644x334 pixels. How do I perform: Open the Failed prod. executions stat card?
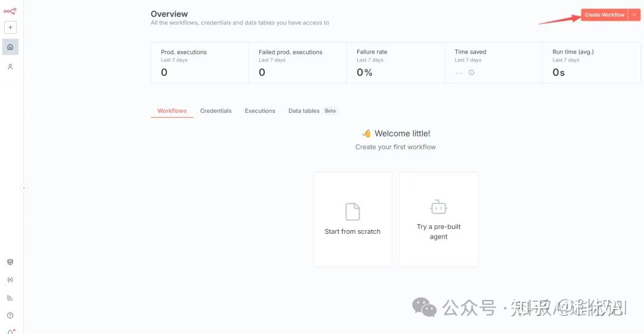click(x=298, y=63)
